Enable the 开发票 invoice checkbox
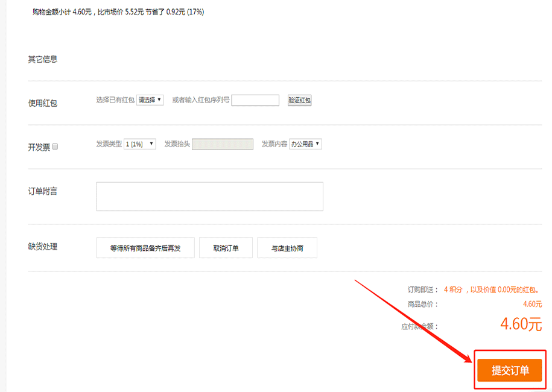 [x=56, y=147]
